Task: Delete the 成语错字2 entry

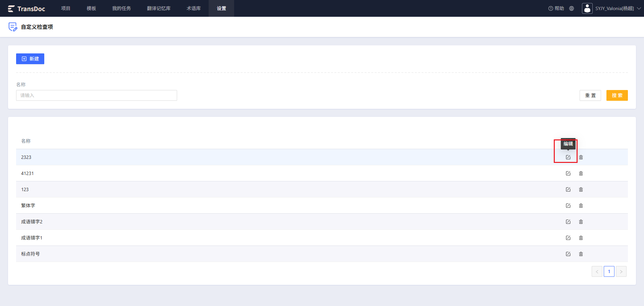Action: [x=581, y=222]
